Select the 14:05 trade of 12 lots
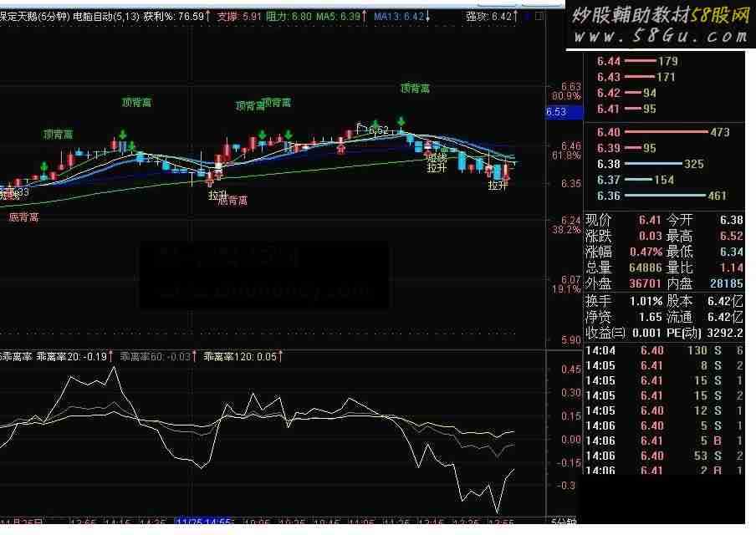 664,411
